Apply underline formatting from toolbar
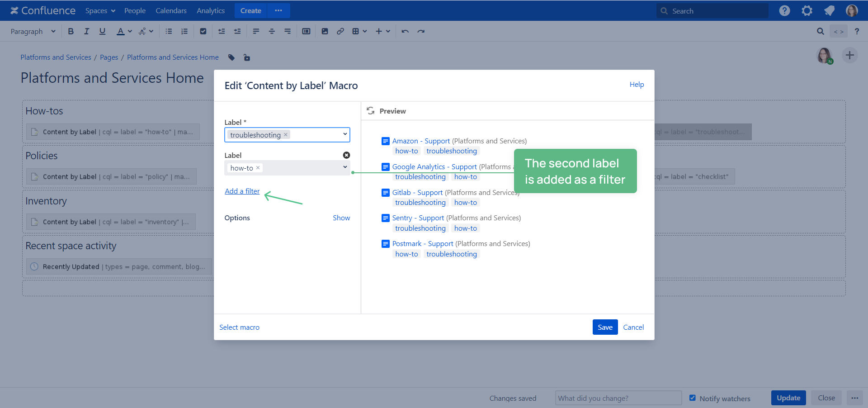The image size is (868, 408). click(x=102, y=31)
